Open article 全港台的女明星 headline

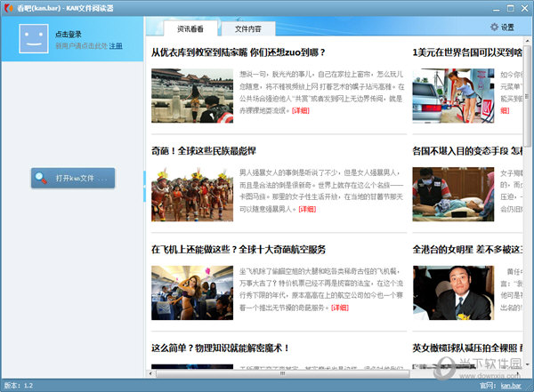(x=467, y=250)
